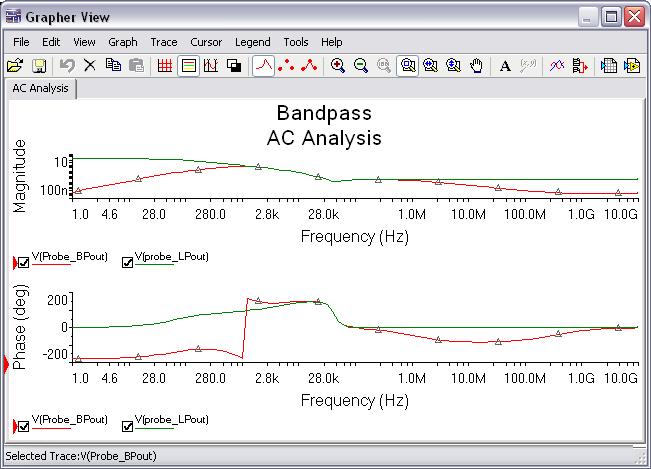Click the black and white background icon
Screen dimensions: 651x469
[234, 66]
